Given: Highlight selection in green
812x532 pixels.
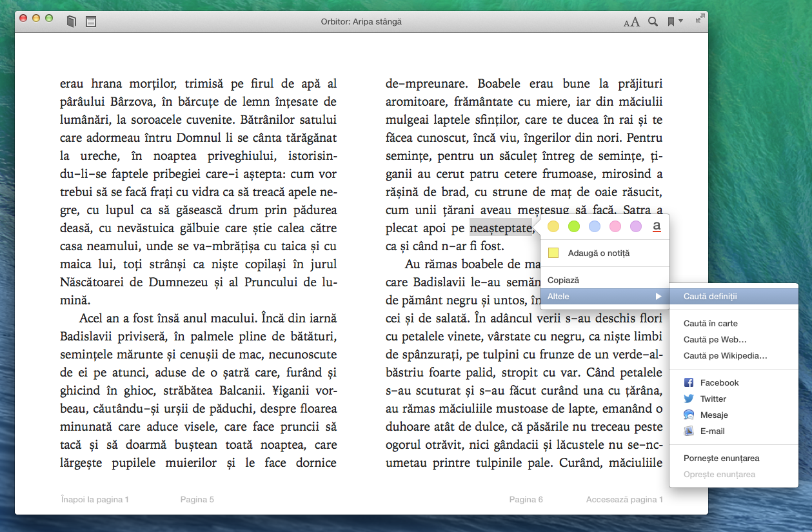Looking at the screenshot, I should (x=574, y=226).
